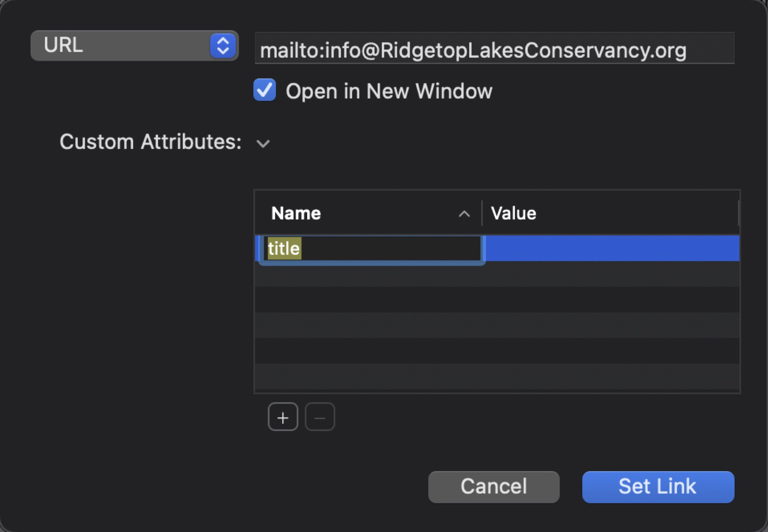Click the Open in New Window label text
The width and height of the screenshot is (768, 532).
pyautogui.click(x=389, y=91)
